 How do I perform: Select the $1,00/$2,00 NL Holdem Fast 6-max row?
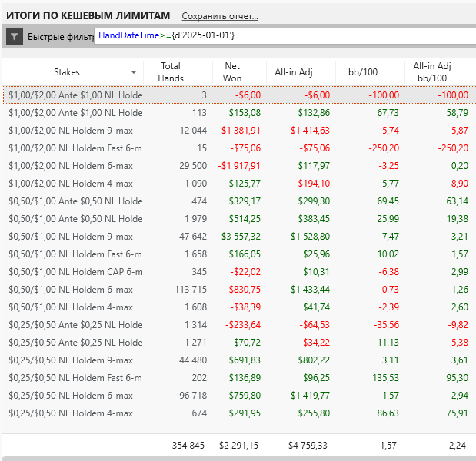click(75, 148)
